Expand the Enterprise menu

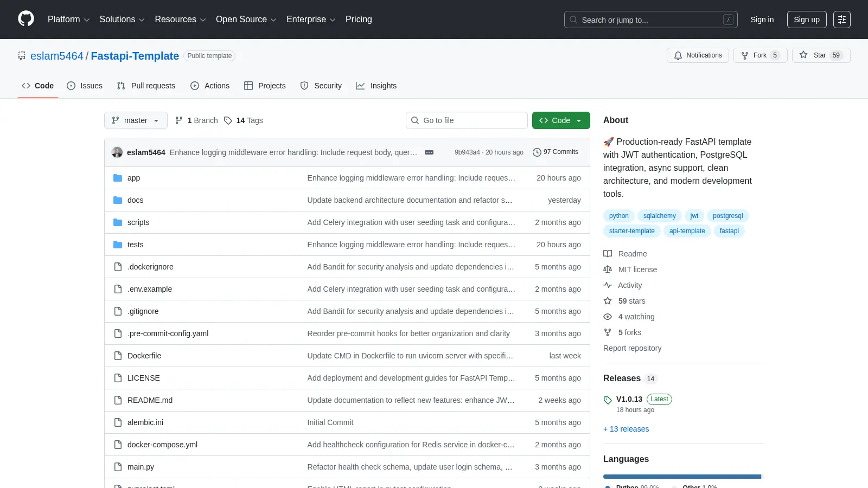pos(311,20)
